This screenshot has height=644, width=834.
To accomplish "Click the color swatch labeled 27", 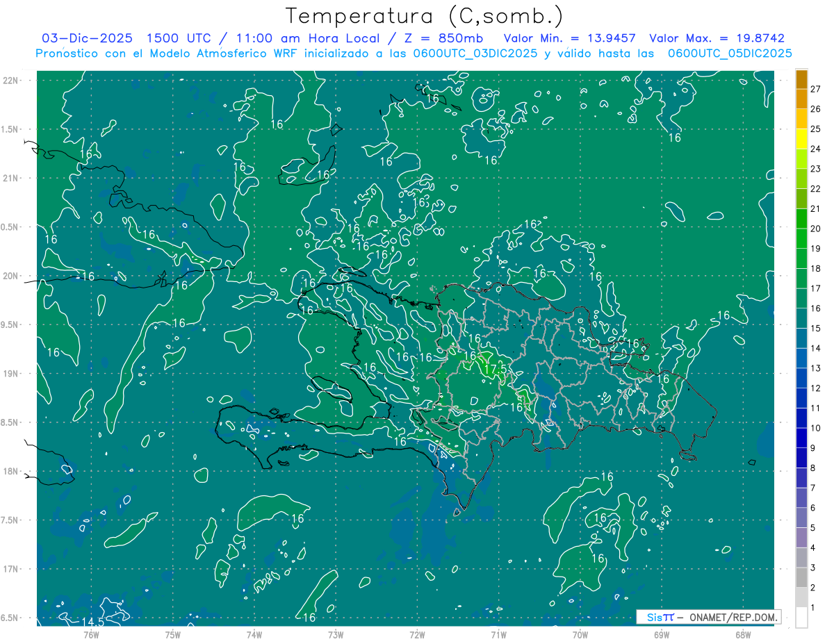I will 801,80.
